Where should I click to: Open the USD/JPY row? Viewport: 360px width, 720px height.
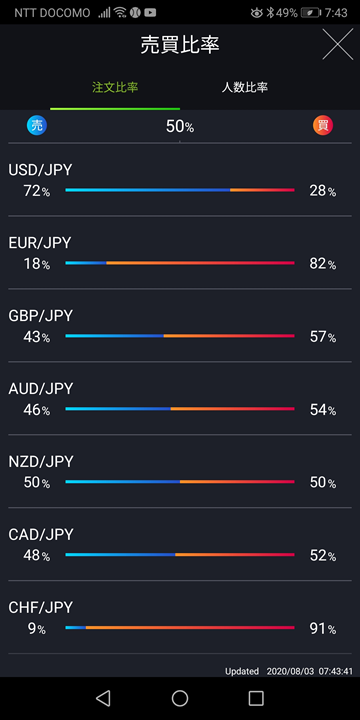point(180,180)
